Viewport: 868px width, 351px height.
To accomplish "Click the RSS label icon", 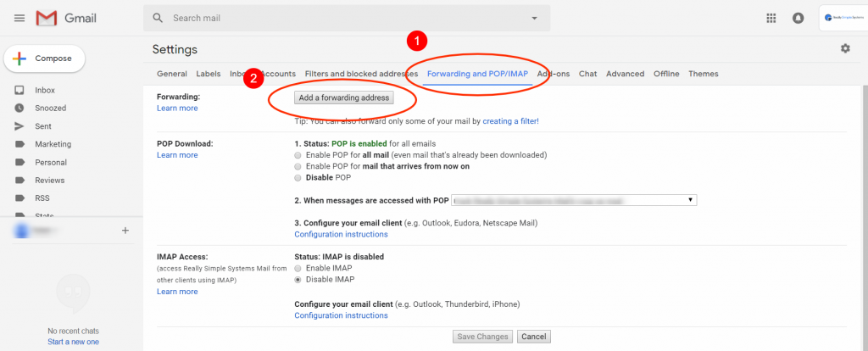I will [19, 198].
